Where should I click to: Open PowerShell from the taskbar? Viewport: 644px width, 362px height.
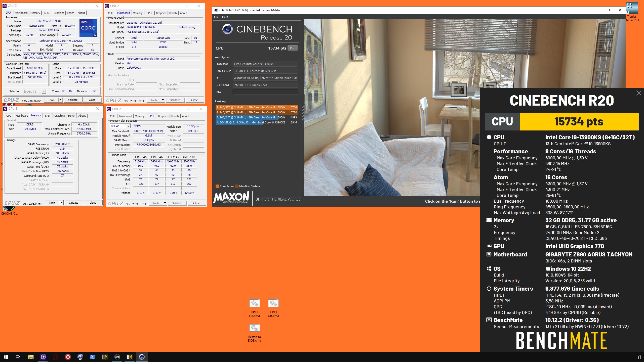click(x=92, y=357)
